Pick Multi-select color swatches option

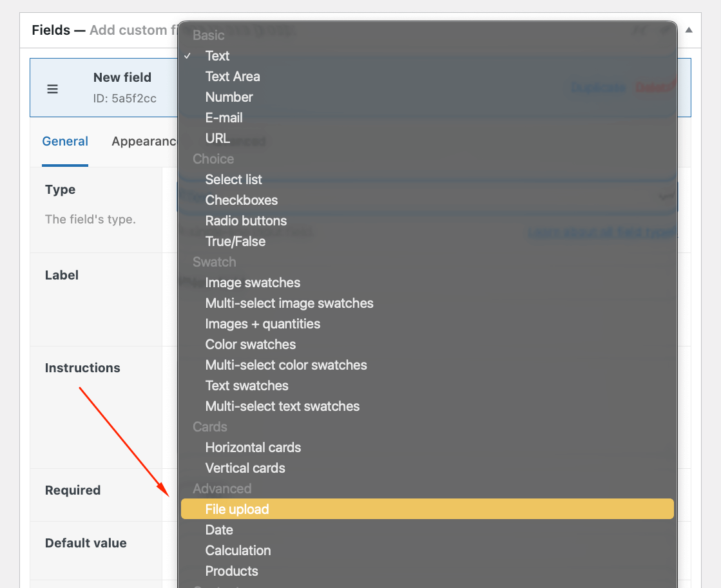click(285, 365)
